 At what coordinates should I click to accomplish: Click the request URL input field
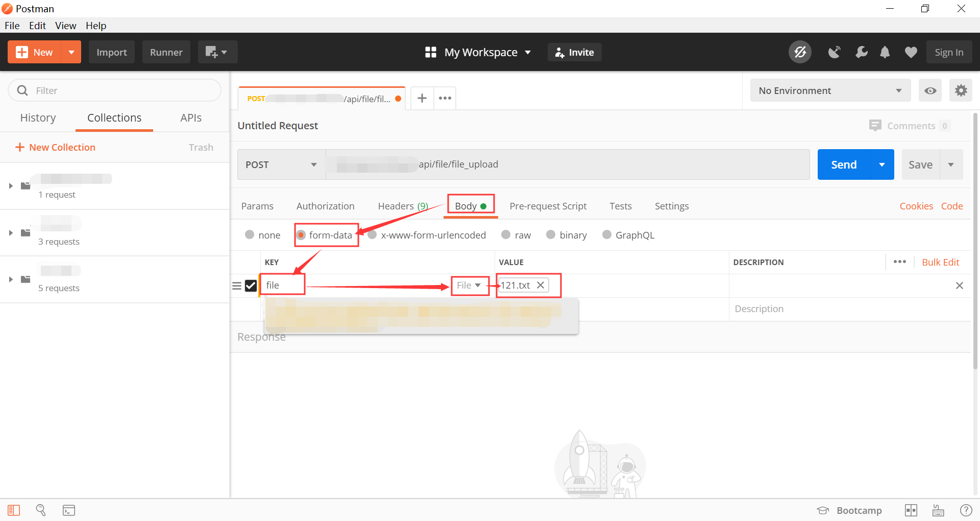(x=568, y=164)
